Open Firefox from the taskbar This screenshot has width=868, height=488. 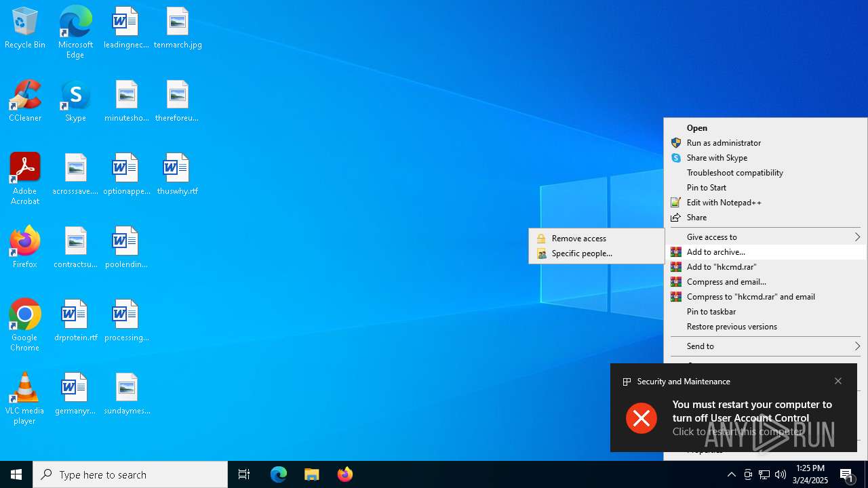point(345,474)
